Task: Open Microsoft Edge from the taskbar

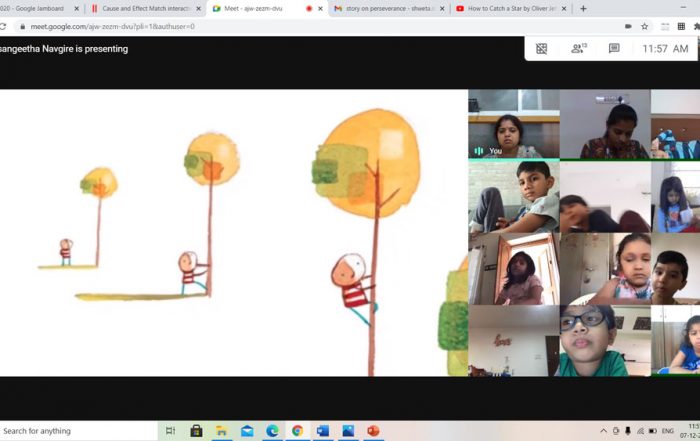Action: tap(272, 431)
